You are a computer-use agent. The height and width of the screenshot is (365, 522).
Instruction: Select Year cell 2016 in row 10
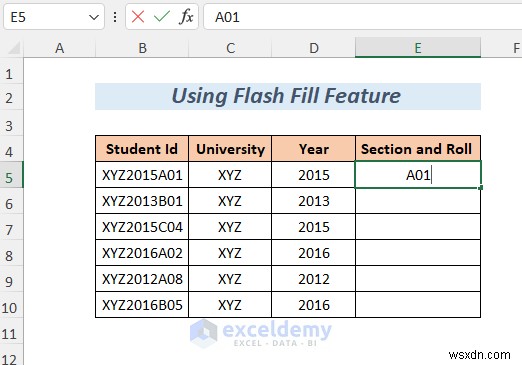pos(314,305)
